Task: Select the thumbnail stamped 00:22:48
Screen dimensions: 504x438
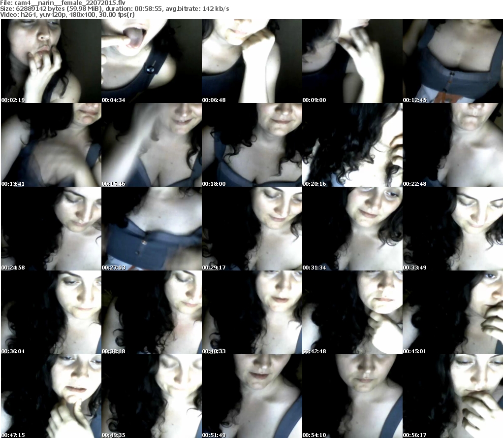Action: click(x=453, y=145)
